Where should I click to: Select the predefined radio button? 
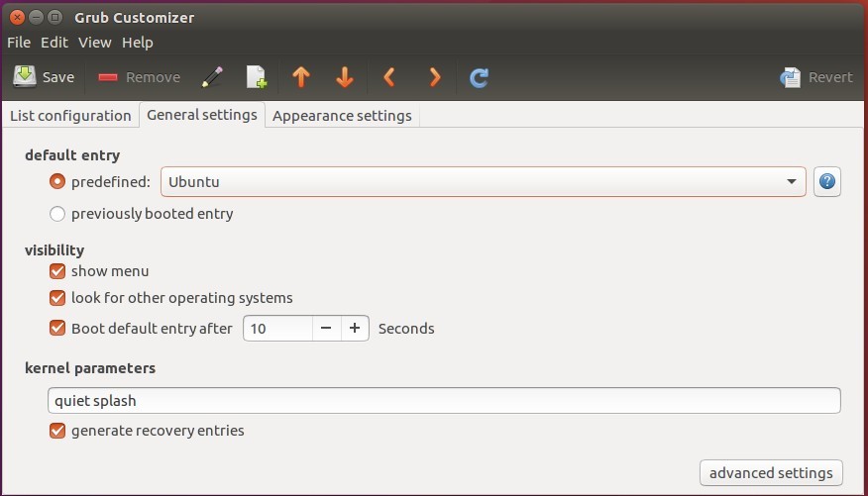(x=57, y=181)
